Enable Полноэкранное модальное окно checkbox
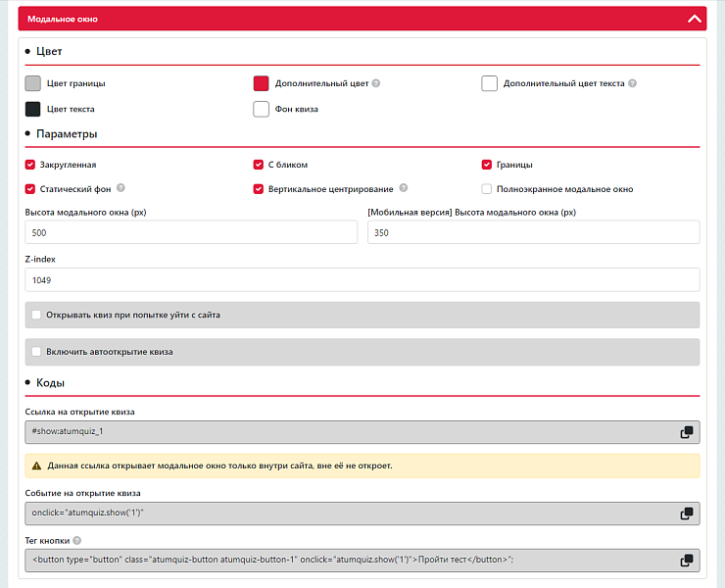This screenshot has height=588, width=725. pos(487,189)
